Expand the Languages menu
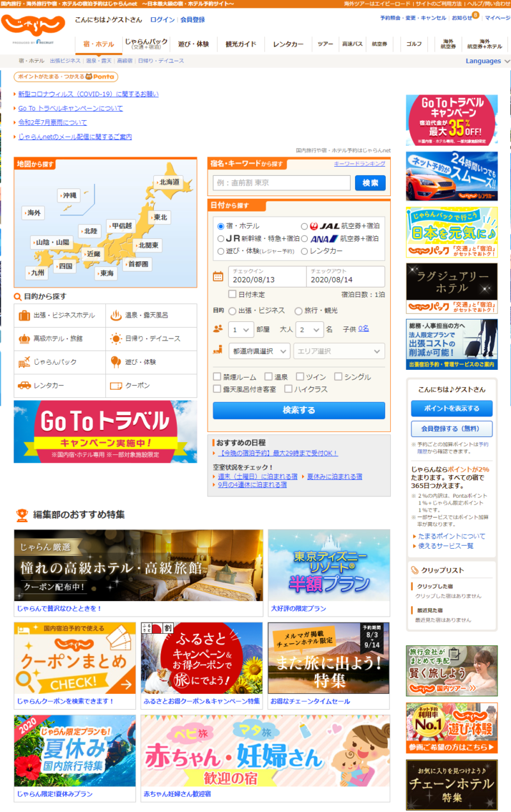Screen dimensions: 511x812 488,61
